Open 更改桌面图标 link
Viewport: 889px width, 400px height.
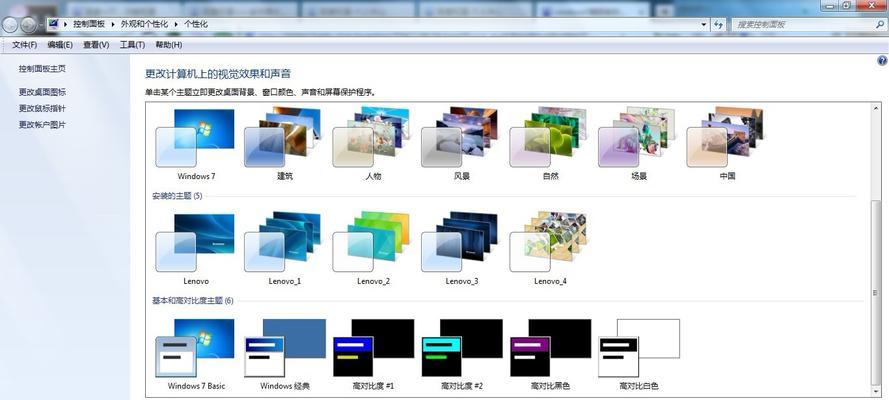click(x=43, y=92)
